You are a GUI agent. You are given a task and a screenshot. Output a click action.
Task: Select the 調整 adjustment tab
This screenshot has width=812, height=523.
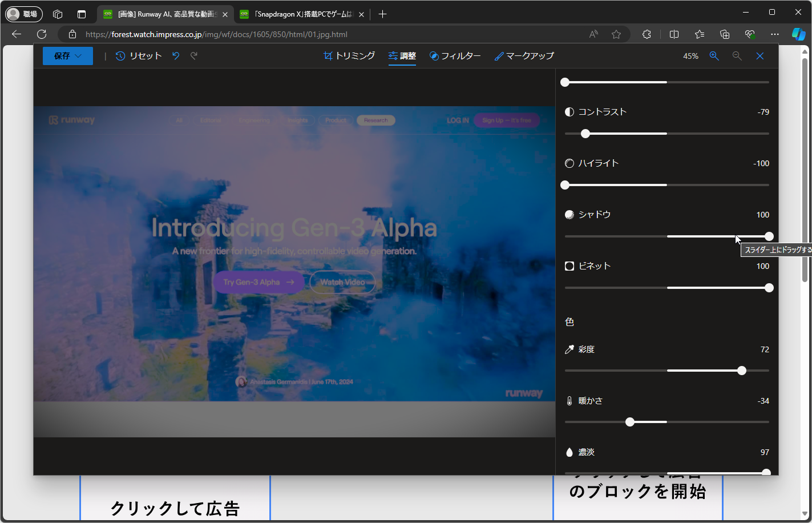[x=402, y=56]
